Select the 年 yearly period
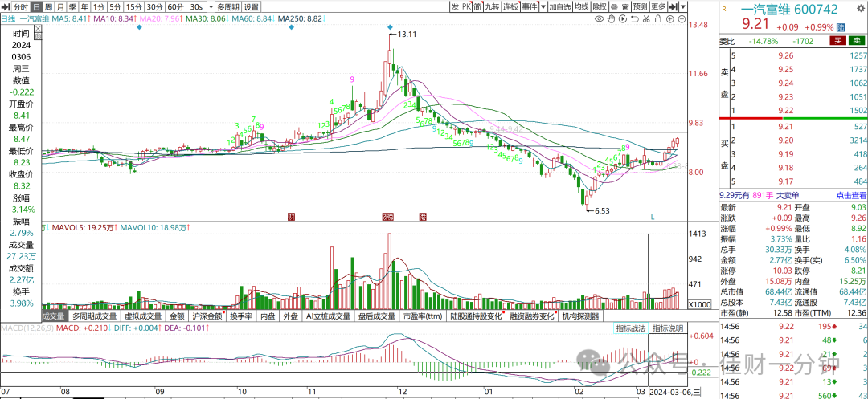The width and height of the screenshot is (868, 399). pyautogui.click(x=84, y=7)
